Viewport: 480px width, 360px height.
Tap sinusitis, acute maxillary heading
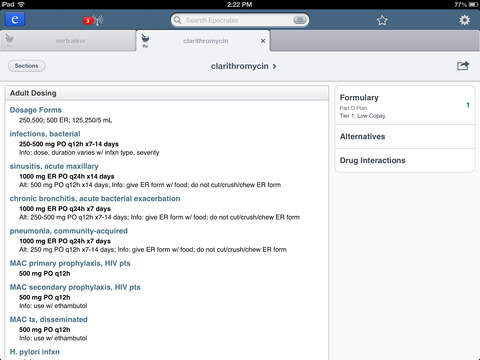pos(54,166)
